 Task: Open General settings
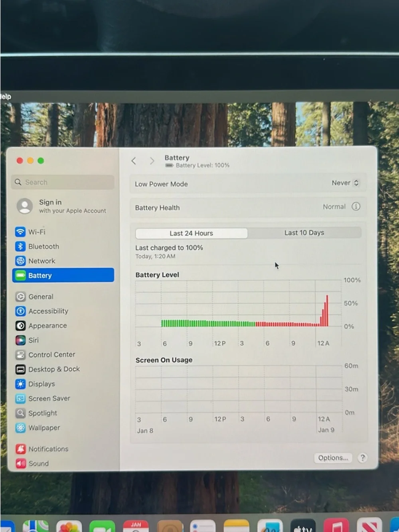40,297
